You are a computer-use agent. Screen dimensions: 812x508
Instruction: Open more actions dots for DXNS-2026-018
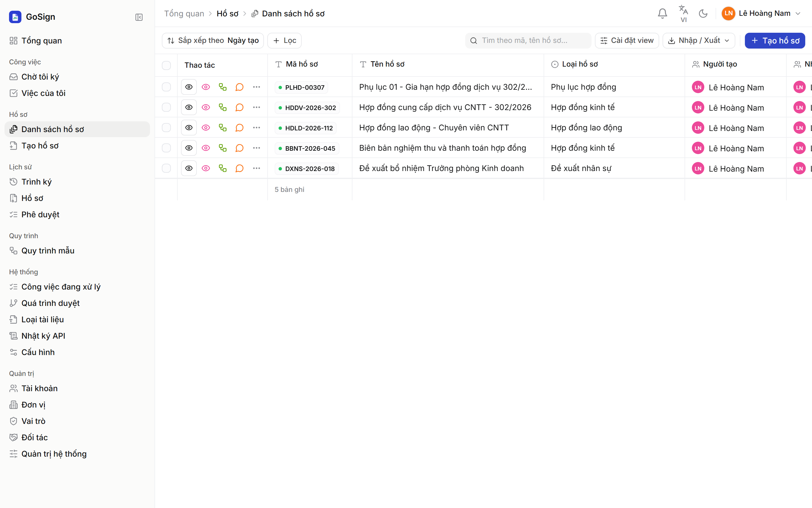[256, 168]
